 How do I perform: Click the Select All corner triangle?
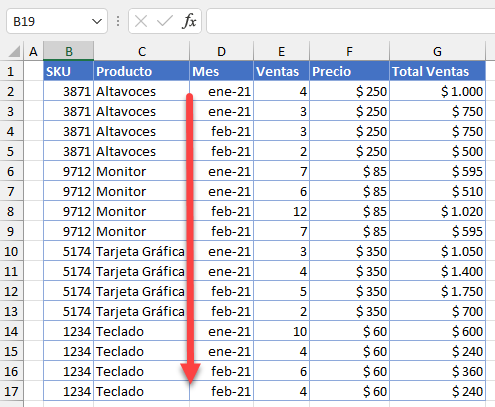click(14, 52)
